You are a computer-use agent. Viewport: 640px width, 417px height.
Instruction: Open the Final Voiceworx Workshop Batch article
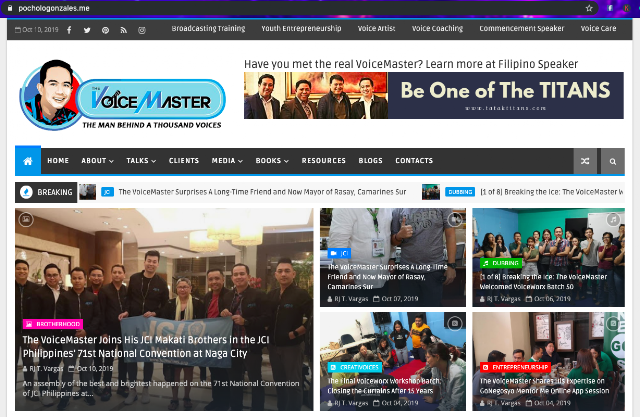click(x=384, y=386)
